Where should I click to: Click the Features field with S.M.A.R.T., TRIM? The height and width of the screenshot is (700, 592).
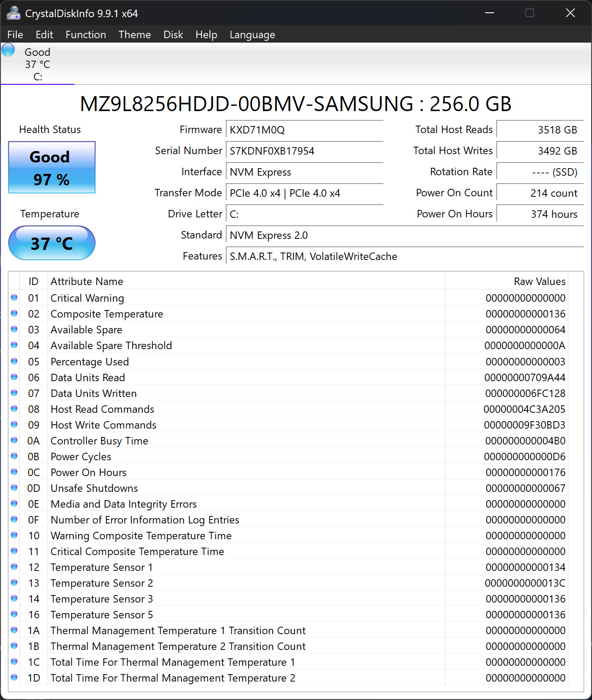tap(404, 256)
